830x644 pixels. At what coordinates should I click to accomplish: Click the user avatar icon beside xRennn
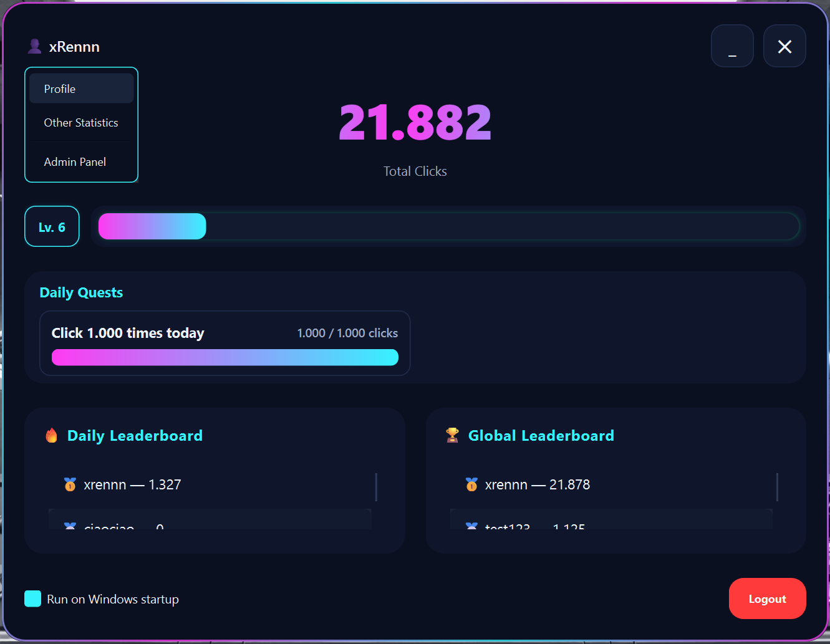(x=34, y=47)
